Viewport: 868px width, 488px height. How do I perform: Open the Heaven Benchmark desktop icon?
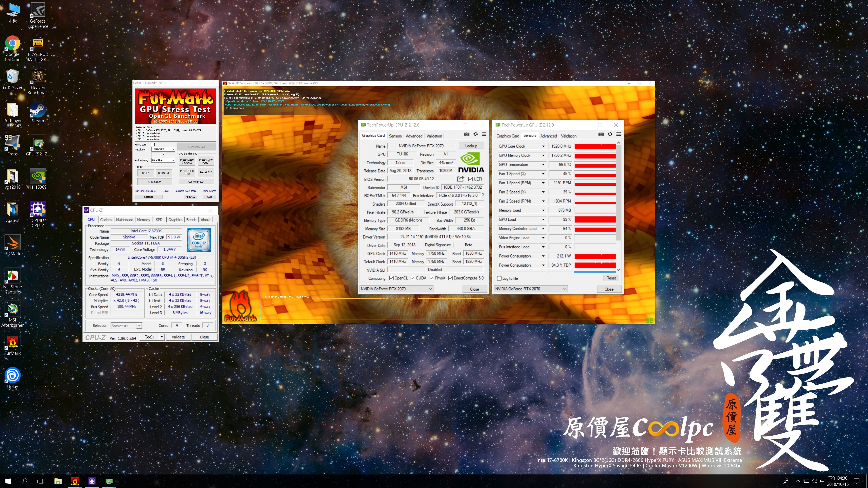click(38, 82)
